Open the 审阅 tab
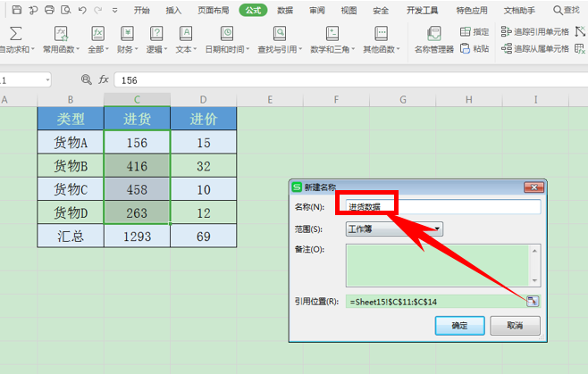Screen dimensions: 588x374 (x=317, y=10)
